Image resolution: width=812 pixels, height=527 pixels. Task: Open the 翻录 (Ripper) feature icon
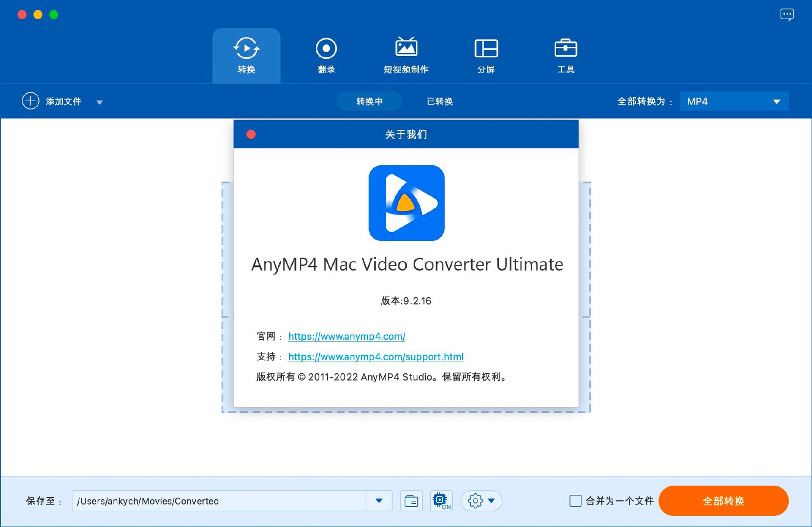326,47
